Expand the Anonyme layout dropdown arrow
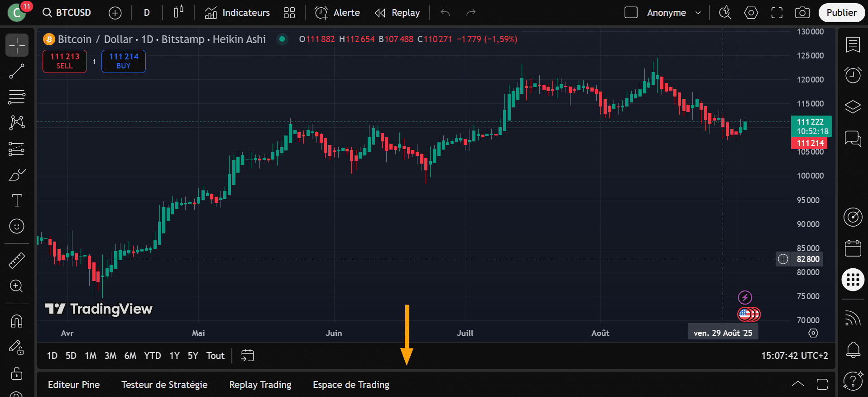 698,13
